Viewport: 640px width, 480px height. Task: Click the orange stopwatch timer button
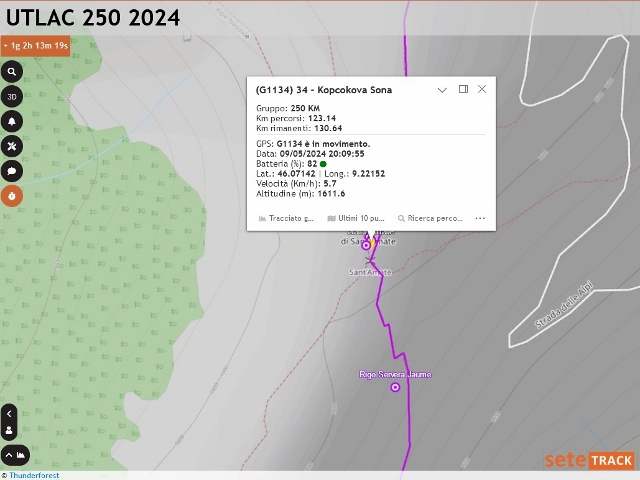click(x=12, y=196)
